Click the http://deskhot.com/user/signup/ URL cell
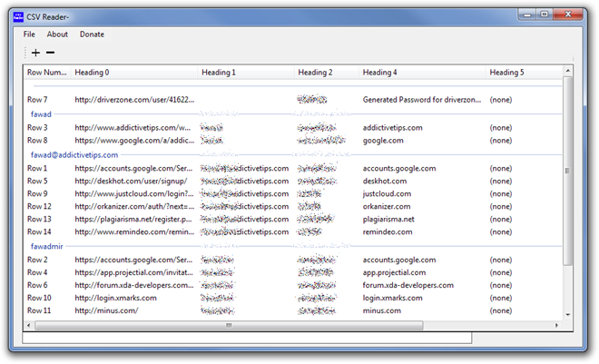The height and width of the screenshot is (364, 599). pos(131,181)
